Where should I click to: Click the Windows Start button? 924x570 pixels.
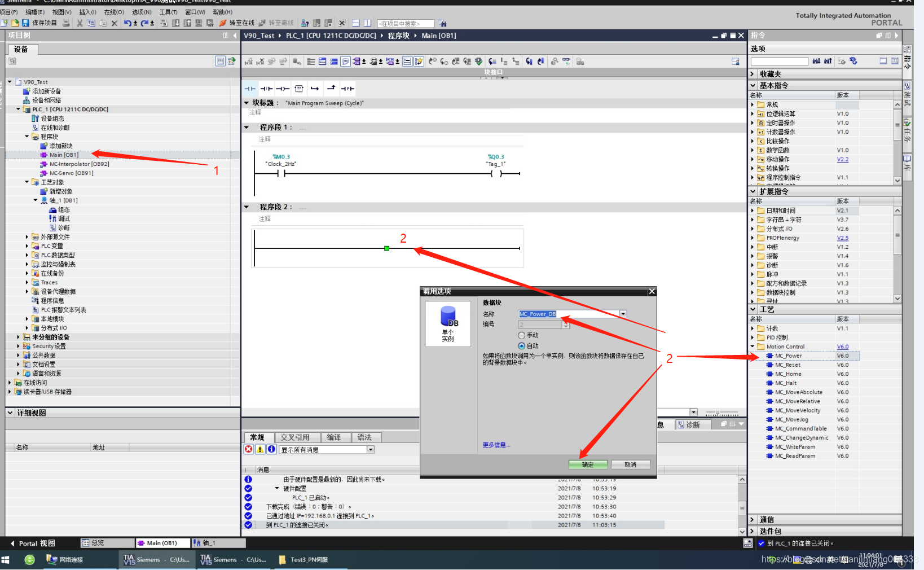(6, 559)
